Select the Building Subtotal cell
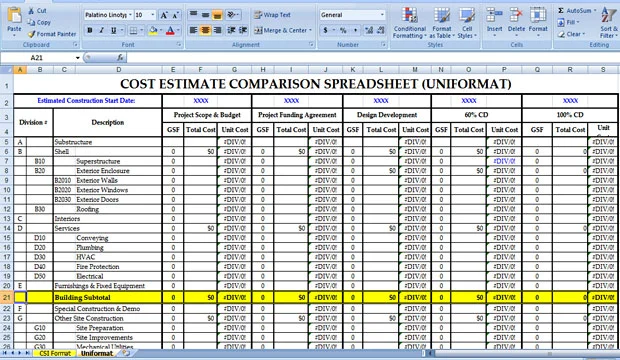Screen dimensions: 620x360 point(108,297)
